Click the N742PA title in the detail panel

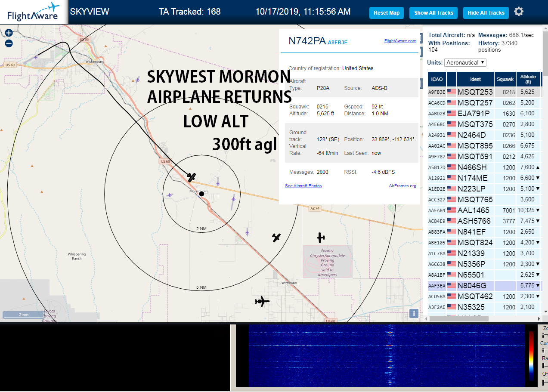click(x=307, y=41)
